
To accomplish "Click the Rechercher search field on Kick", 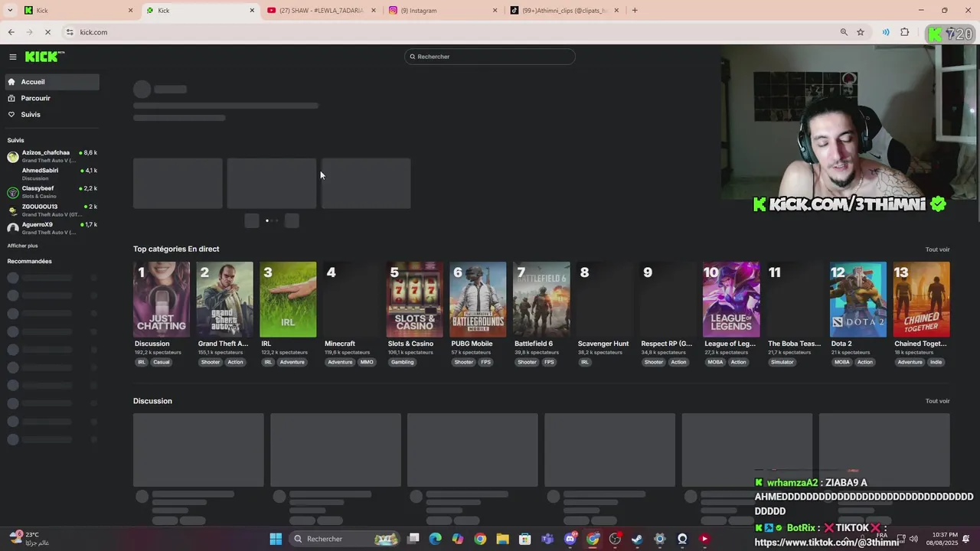I will pos(490,57).
